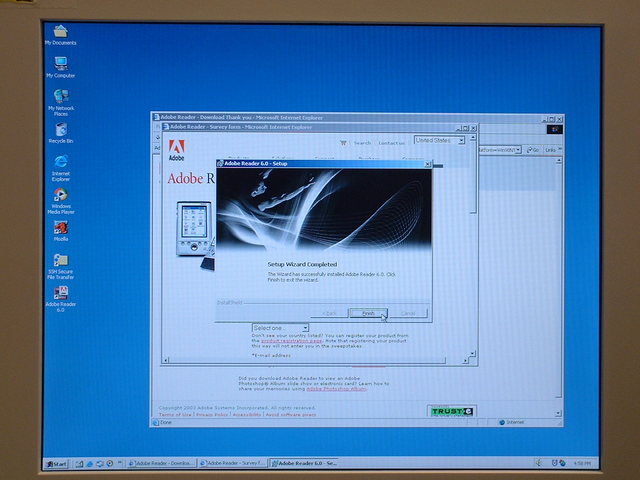Switch to 'Adobe Reader - Download' taskbar window
The height and width of the screenshot is (480, 640).
pyautogui.click(x=161, y=464)
